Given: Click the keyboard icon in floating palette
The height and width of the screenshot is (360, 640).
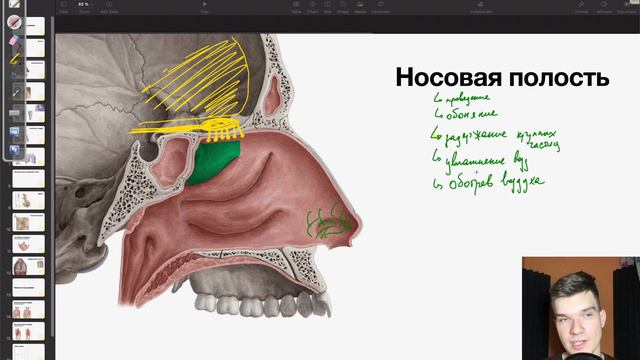Looking at the screenshot, I should tap(14, 113).
